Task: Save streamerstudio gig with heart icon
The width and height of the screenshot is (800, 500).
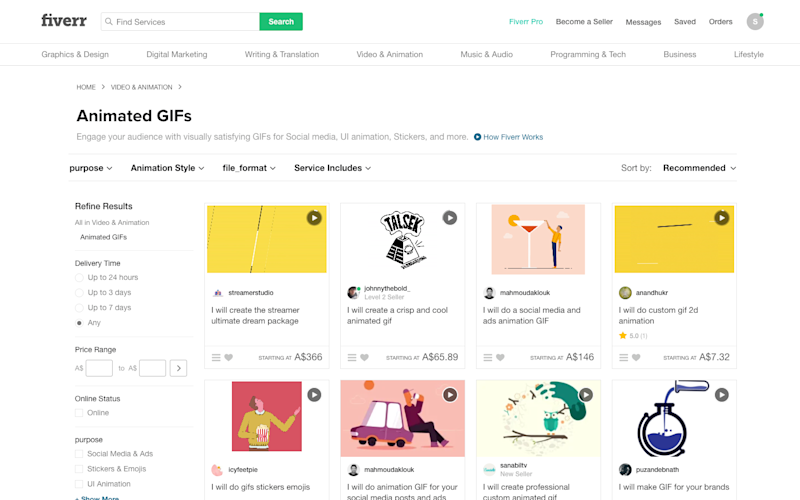Action: click(x=229, y=358)
